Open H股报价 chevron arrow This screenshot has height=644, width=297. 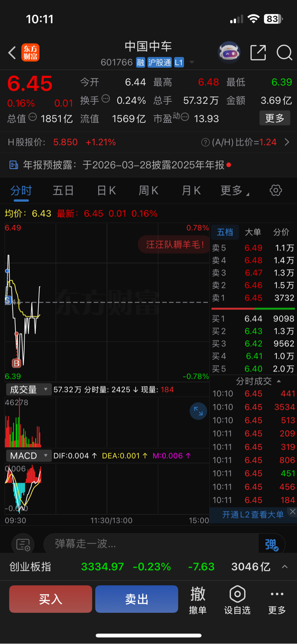point(287,142)
